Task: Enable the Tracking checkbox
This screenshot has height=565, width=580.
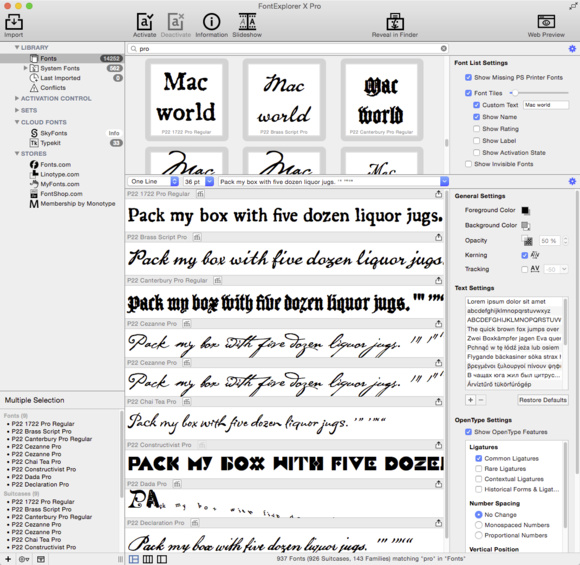Action: click(525, 269)
